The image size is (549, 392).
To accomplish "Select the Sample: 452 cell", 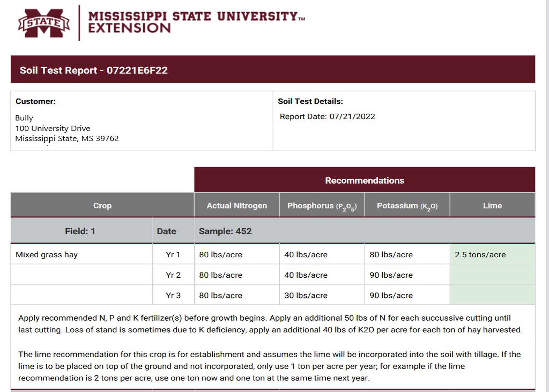I will pyautogui.click(x=225, y=231).
